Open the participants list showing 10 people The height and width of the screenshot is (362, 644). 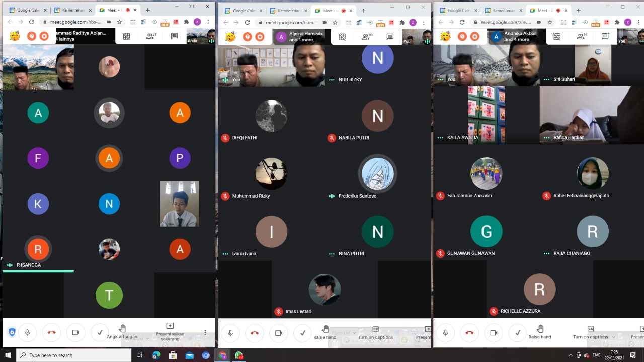[x=366, y=37]
